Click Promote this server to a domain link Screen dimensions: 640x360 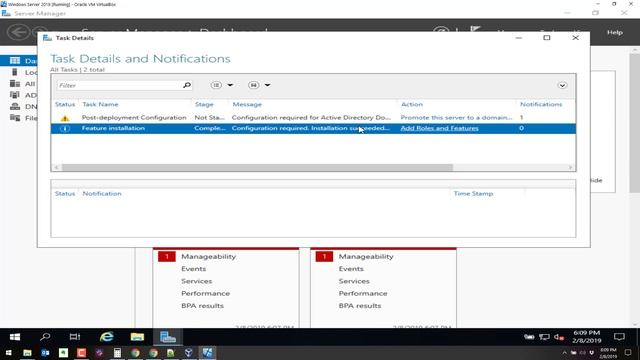coord(456,118)
